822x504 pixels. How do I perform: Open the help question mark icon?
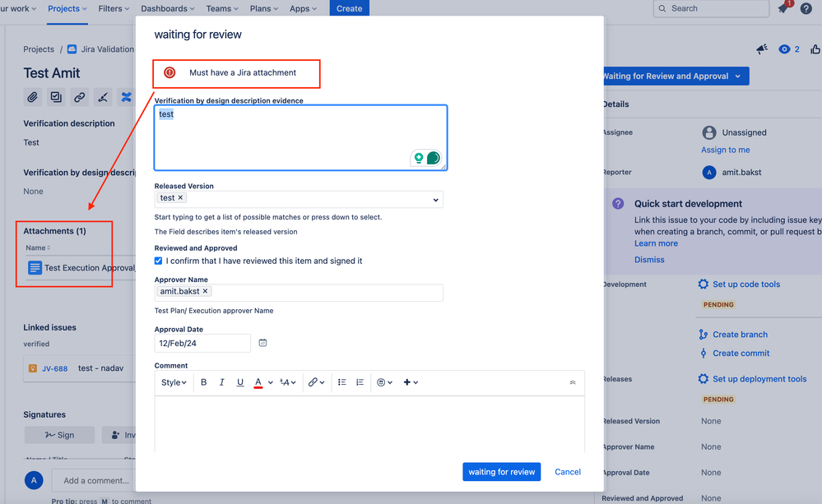click(x=806, y=8)
